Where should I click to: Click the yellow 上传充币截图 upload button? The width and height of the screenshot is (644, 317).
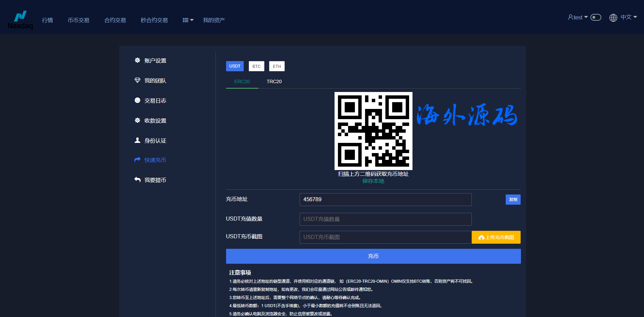[x=496, y=237]
